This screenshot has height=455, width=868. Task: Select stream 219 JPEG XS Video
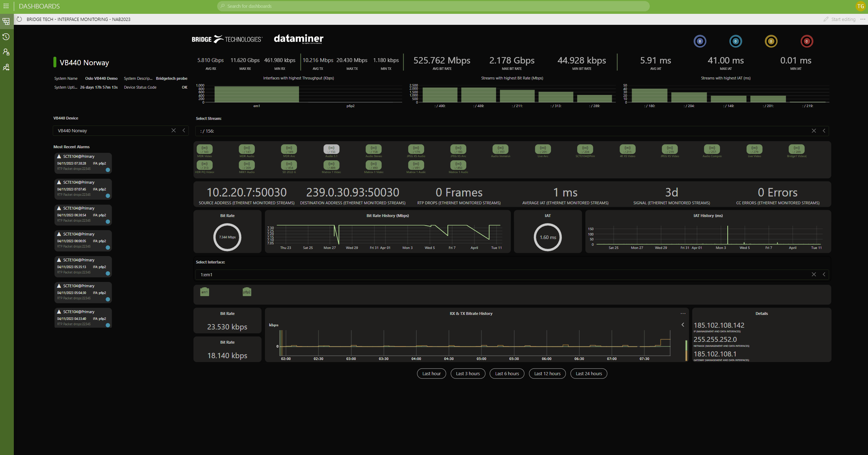click(670, 149)
